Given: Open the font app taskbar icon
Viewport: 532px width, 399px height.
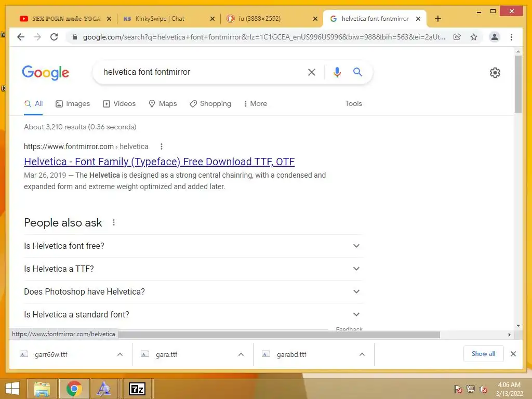Looking at the screenshot, I should 104,389.
